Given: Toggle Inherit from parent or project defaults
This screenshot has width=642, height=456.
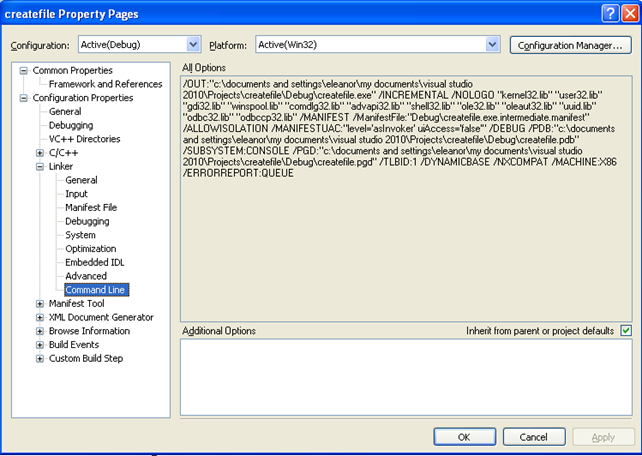Looking at the screenshot, I should [x=626, y=331].
